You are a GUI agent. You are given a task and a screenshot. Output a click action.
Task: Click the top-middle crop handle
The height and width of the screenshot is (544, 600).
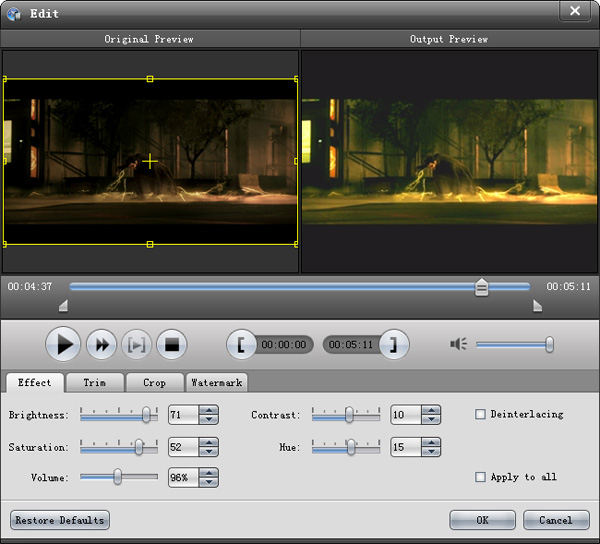click(x=150, y=79)
